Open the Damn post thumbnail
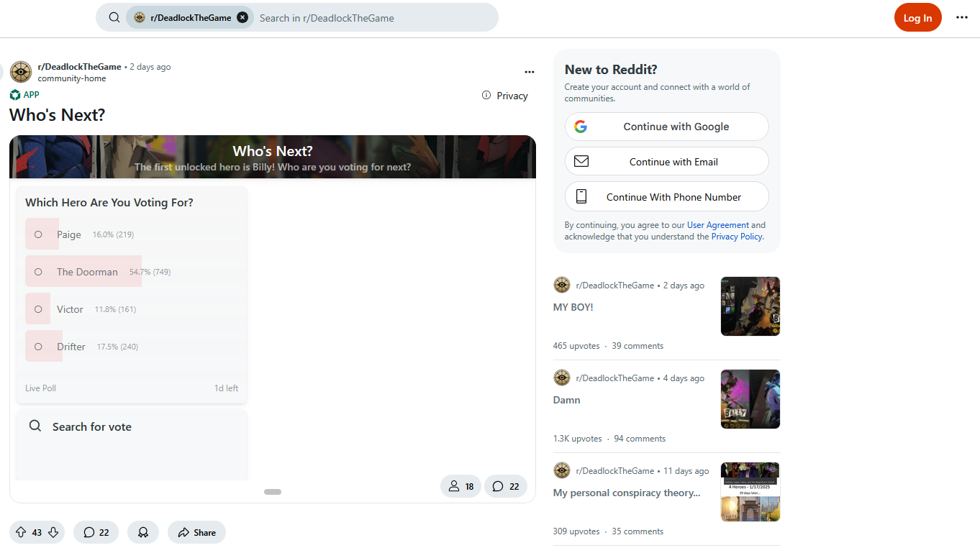 point(750,399)
